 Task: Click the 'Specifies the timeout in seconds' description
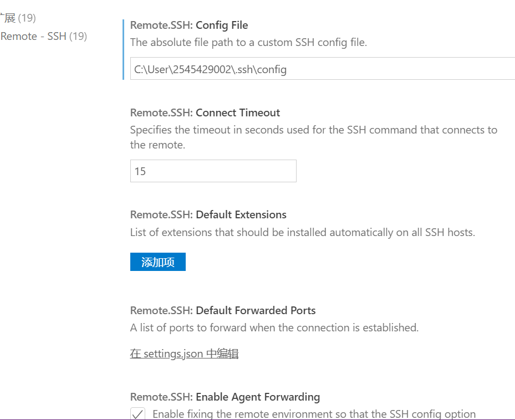pos(314,137)
